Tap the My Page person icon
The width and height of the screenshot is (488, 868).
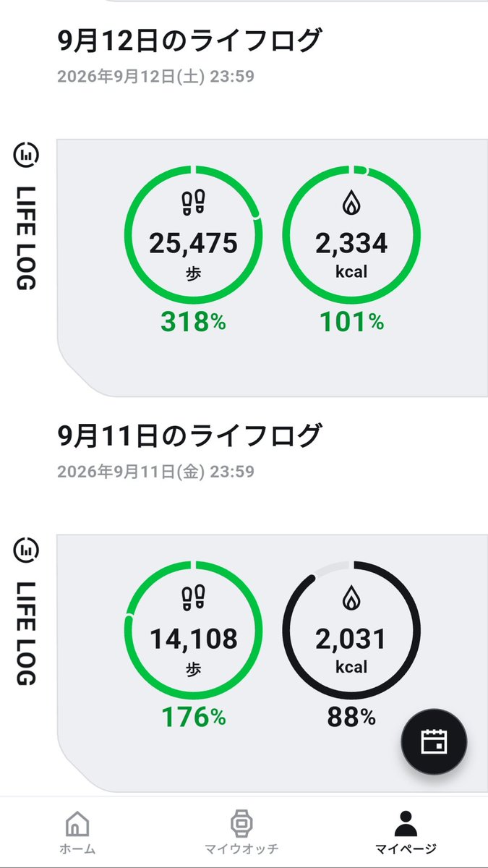406,824
